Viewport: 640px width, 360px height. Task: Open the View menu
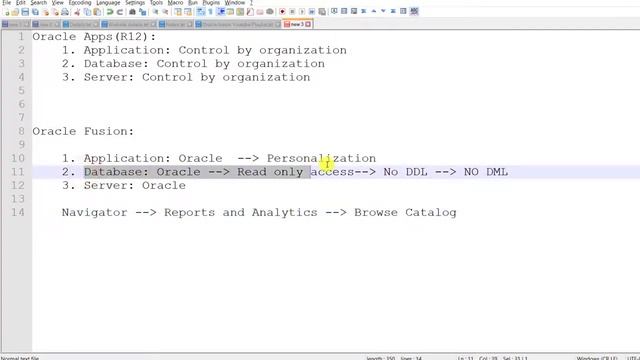pos(57,2)
